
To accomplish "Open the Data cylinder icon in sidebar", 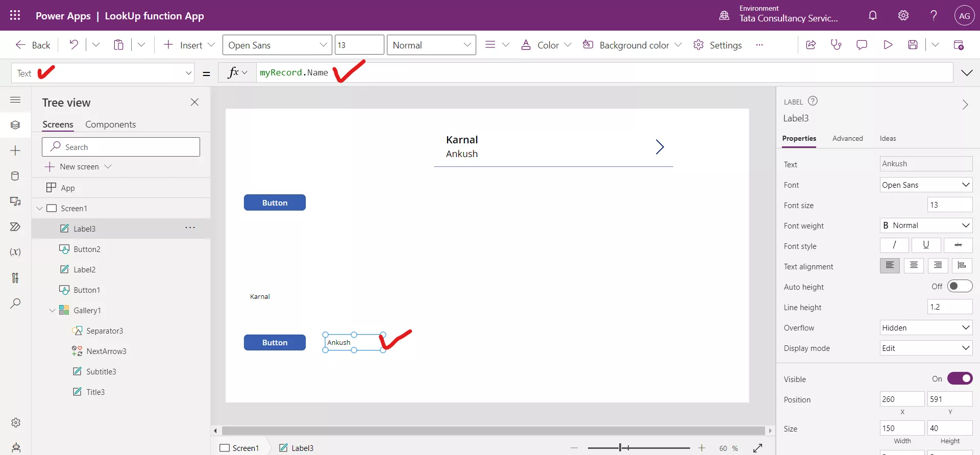I will (15, 176).
